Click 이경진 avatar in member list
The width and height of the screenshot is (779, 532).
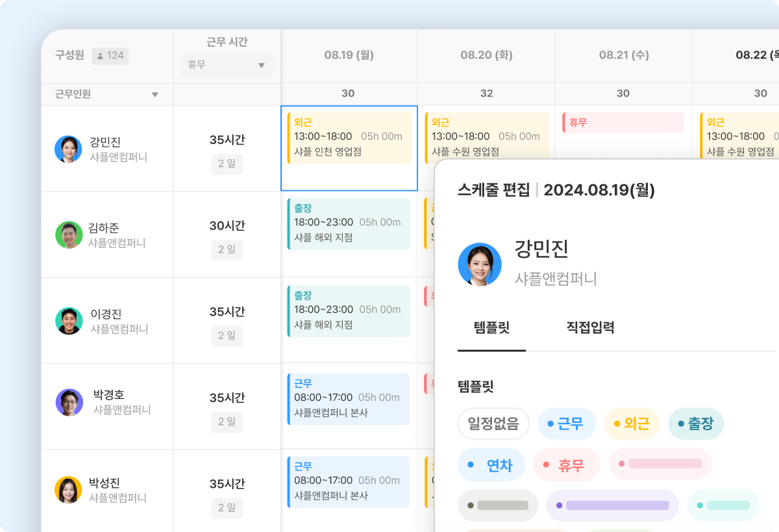coord(68,320)
